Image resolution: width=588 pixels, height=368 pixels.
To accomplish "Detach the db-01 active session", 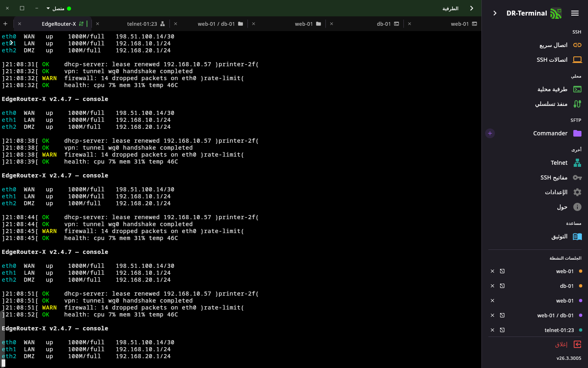I will (x=502, y=286).
